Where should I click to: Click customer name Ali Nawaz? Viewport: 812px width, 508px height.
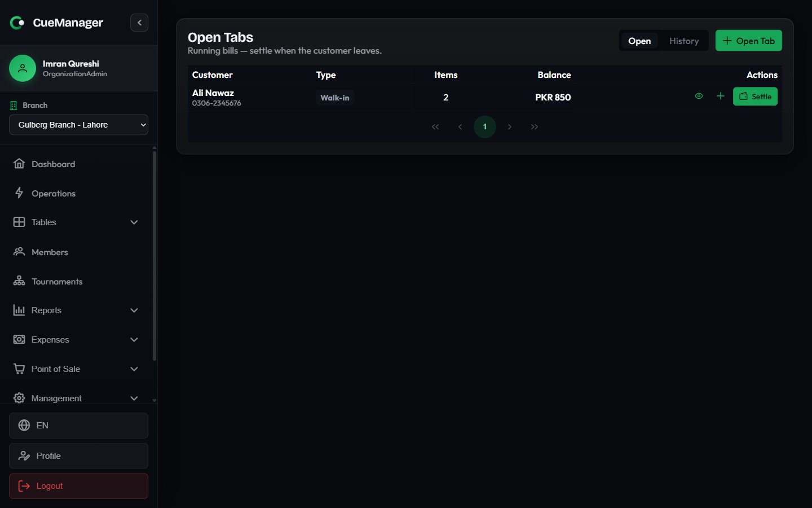(213, 93)
